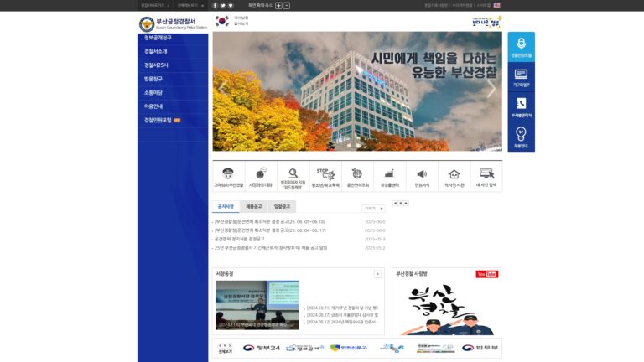644x362 pixels.
Task: Switch to the 입찰공고 tab
Action: pyautogui.click(x=282, y=206)
